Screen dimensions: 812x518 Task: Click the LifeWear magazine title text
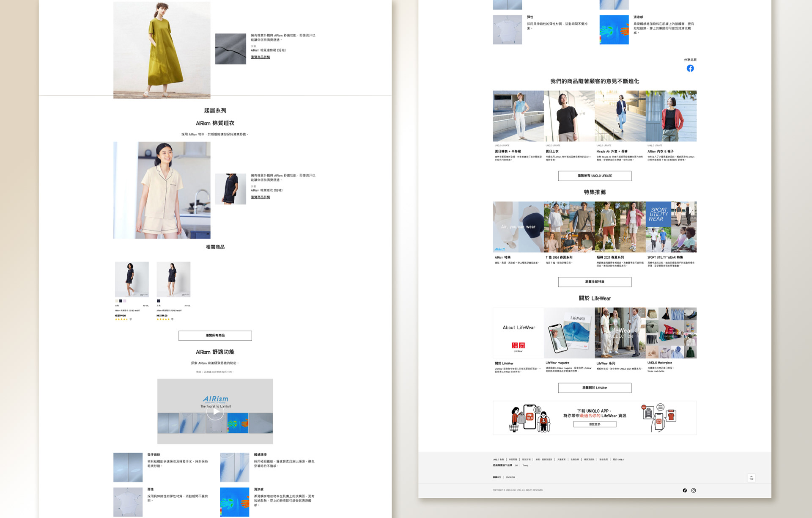(x=557, y=363)
